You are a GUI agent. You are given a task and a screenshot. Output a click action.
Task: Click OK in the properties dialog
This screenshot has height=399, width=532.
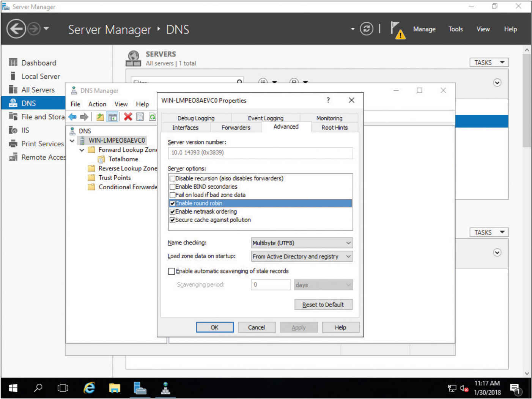214,327
